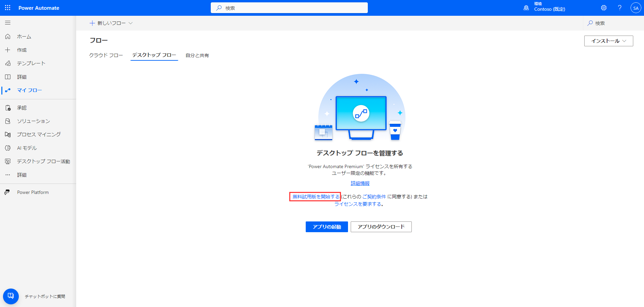Open the settings gear icon

click(604, 8)
